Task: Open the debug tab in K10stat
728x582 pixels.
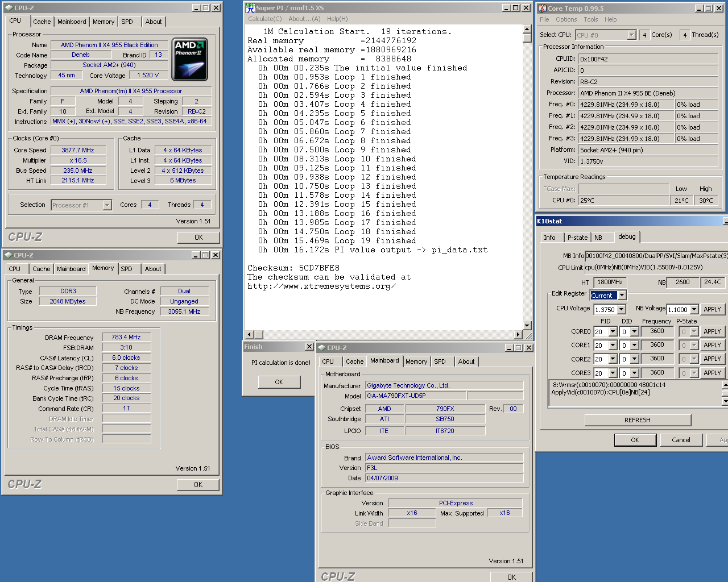Action: click(627, 236)
